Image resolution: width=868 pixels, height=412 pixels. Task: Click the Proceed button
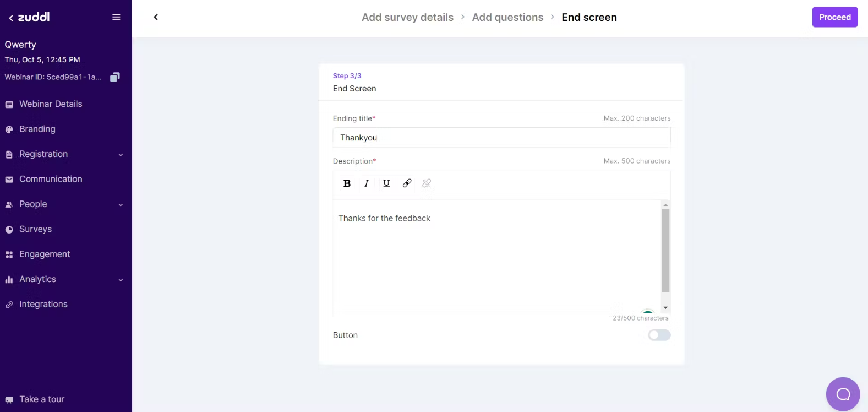click(834, 17)
